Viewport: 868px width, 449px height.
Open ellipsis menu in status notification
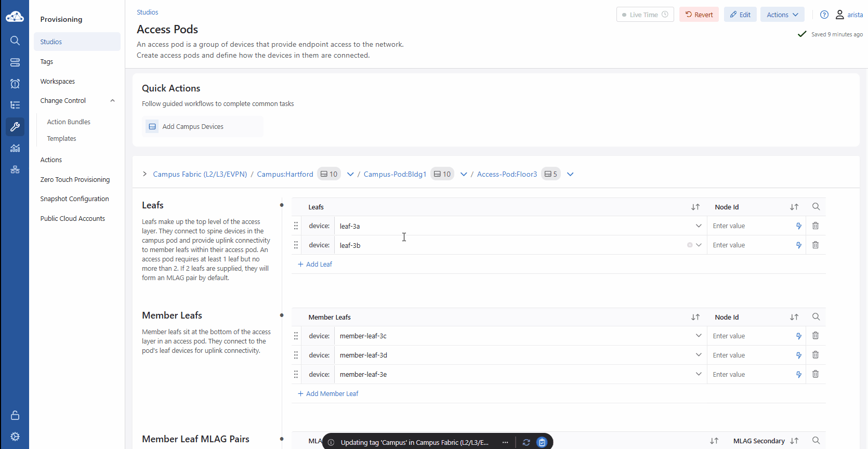click(x=505, y=442)
